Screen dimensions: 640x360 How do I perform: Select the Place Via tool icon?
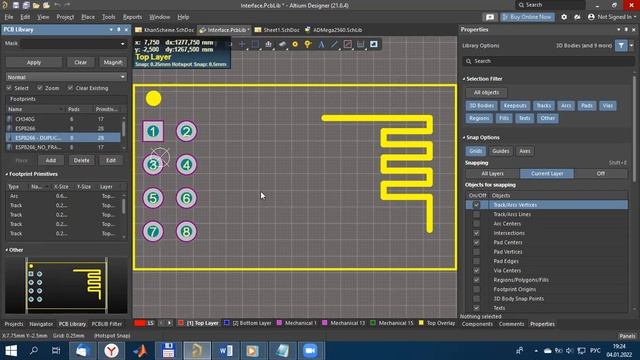[x=308, y=44]
